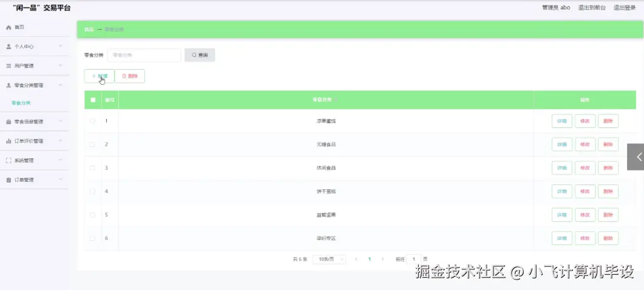Screen dimensions: 644x290
Task: Check the box for row 1 凉果蜜饯
Action: [x=93, y=121]
